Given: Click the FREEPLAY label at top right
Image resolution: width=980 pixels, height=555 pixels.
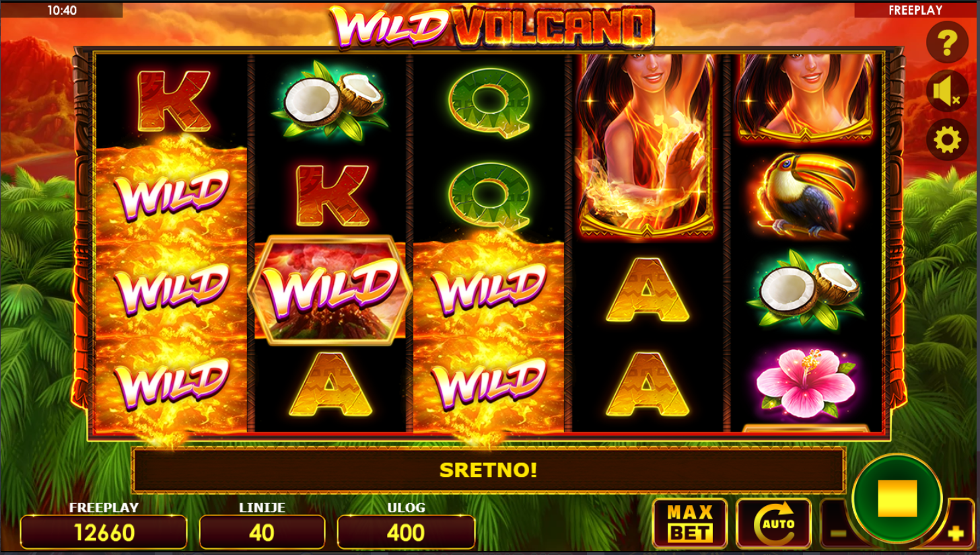Looking at the screenshot, I should click(x=915, y=10).
